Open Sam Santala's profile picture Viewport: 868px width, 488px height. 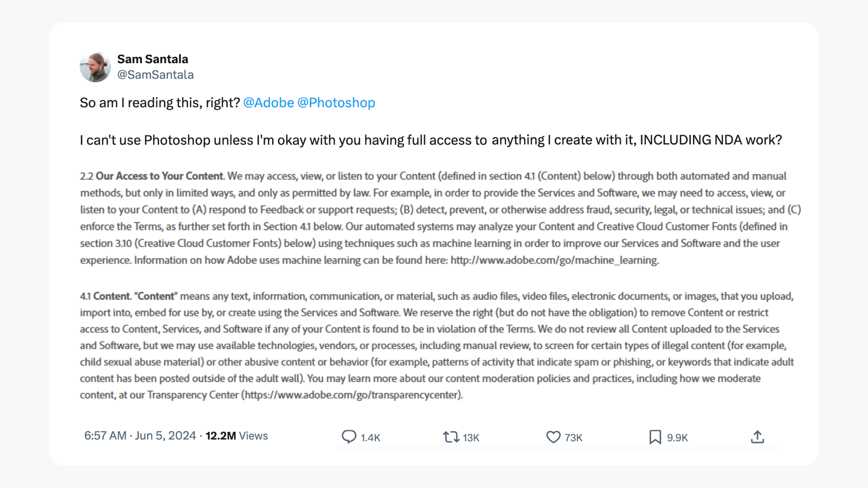95,67
